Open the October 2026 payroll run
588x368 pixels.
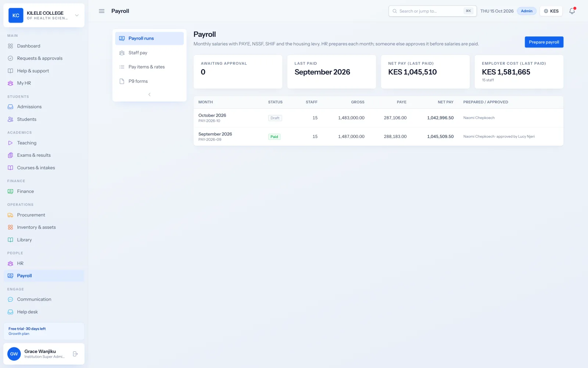[378, 118]
